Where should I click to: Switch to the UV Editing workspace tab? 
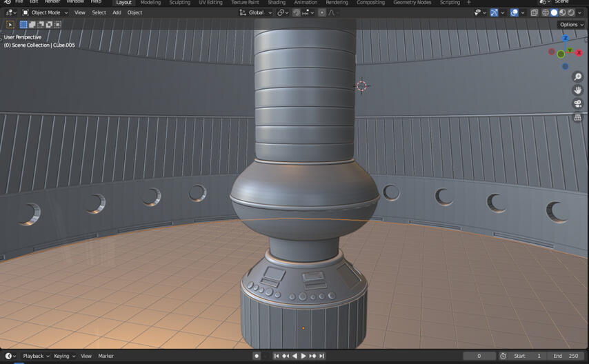click(210, 2)
